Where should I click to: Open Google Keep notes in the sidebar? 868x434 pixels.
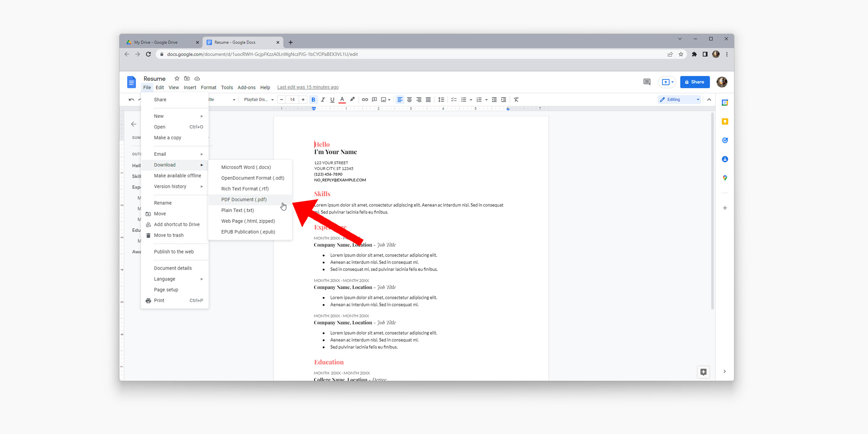[725, 122]
